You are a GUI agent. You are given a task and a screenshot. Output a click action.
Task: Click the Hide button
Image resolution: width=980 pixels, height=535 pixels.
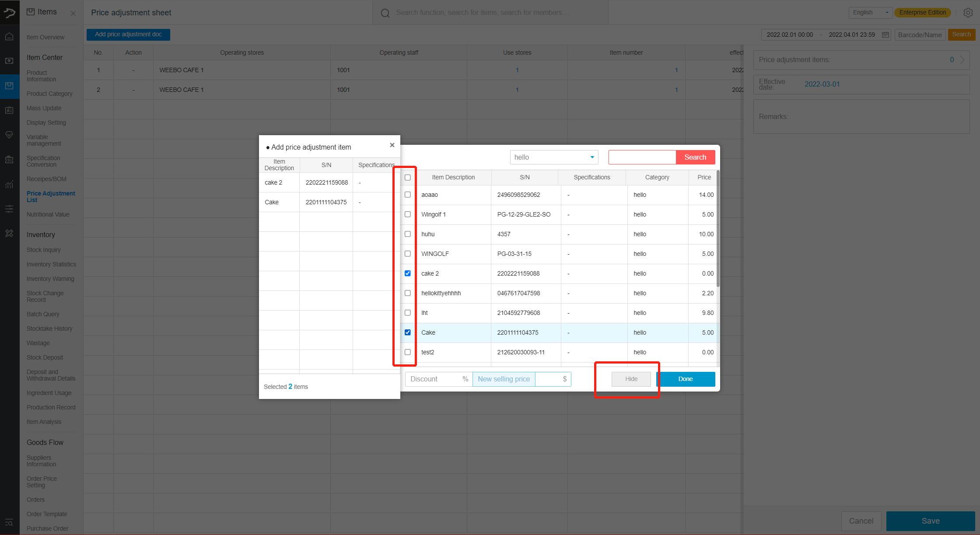click(x=631, y=379)
